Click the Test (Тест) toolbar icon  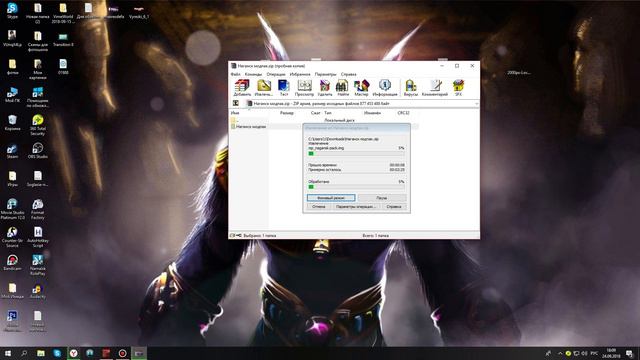(x=284, y=87)
